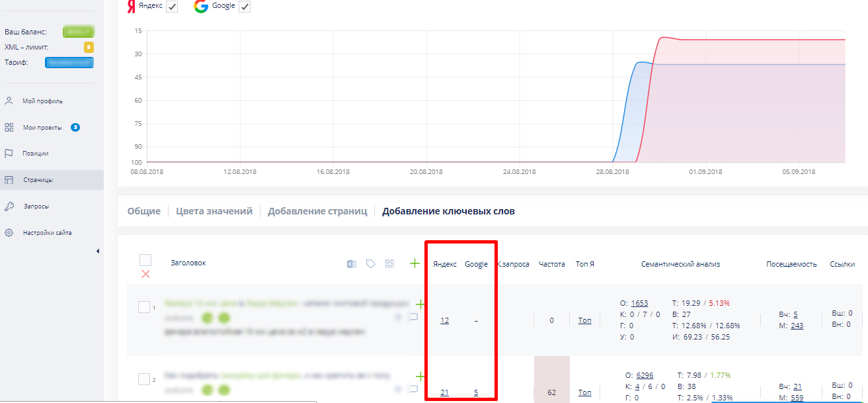This screenshot has width=868, height=403.
Task: Click the Excel export icon in the table header
Action: 352,264
